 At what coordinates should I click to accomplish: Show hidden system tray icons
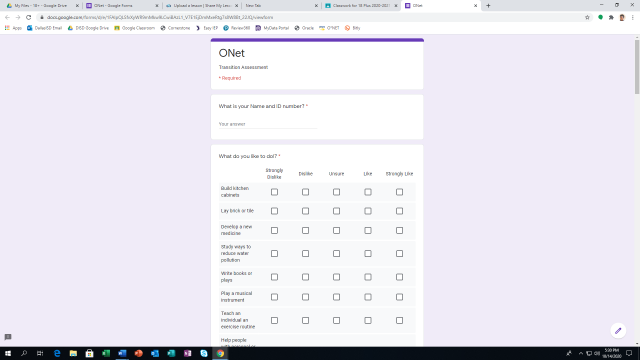(580, 353)
